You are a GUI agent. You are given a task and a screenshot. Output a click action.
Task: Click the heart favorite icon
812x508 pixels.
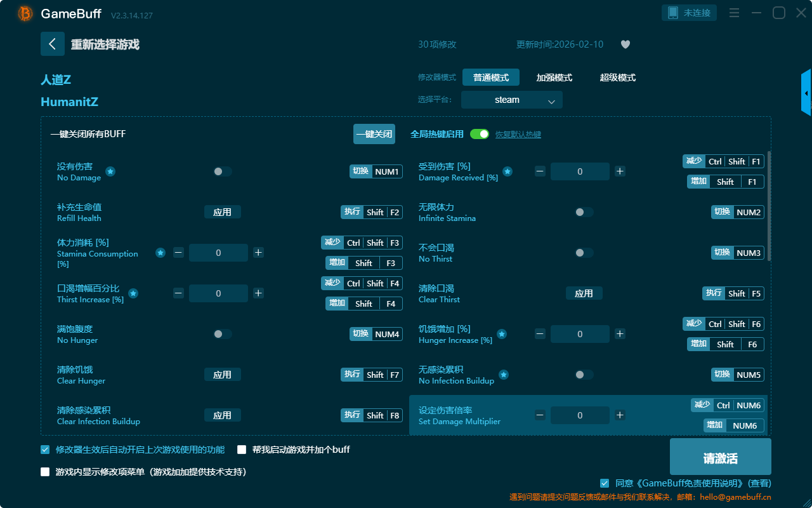click(x=625, y=44)
